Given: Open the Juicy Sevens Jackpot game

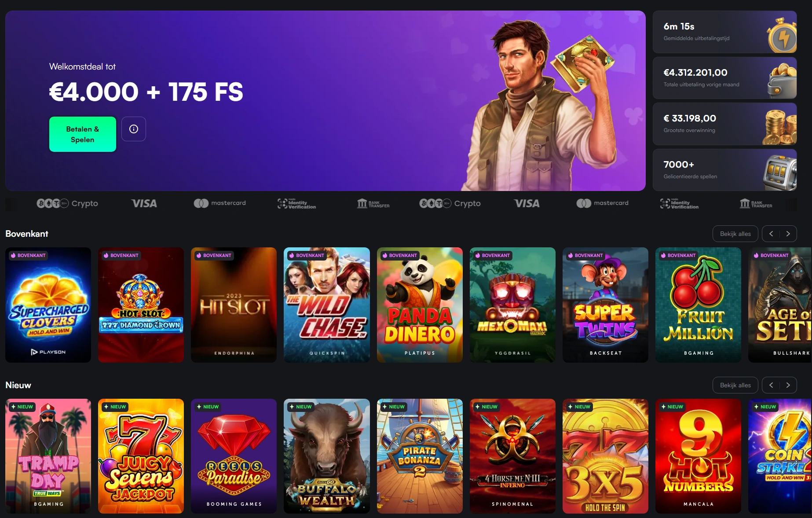Looking at the screenshot, I should [141, 456].
